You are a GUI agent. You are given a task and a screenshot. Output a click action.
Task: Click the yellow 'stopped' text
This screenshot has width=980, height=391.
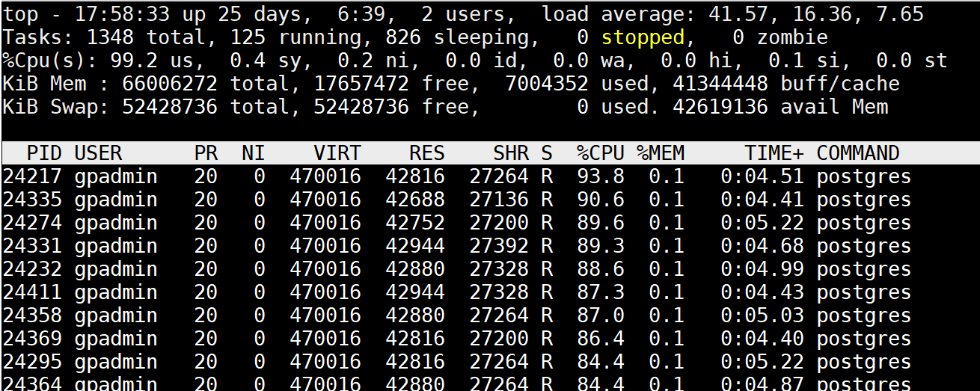(643, 37)
